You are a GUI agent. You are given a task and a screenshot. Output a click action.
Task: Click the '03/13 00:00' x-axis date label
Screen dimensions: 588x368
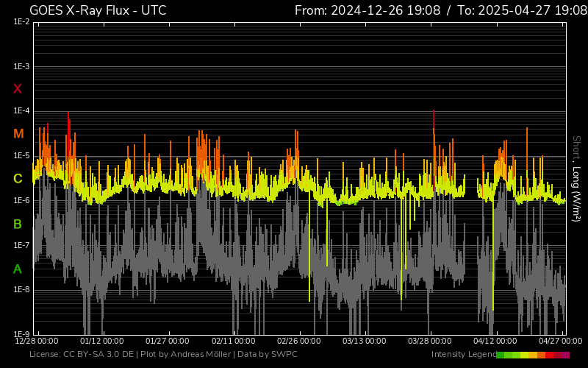coord(364,341)
